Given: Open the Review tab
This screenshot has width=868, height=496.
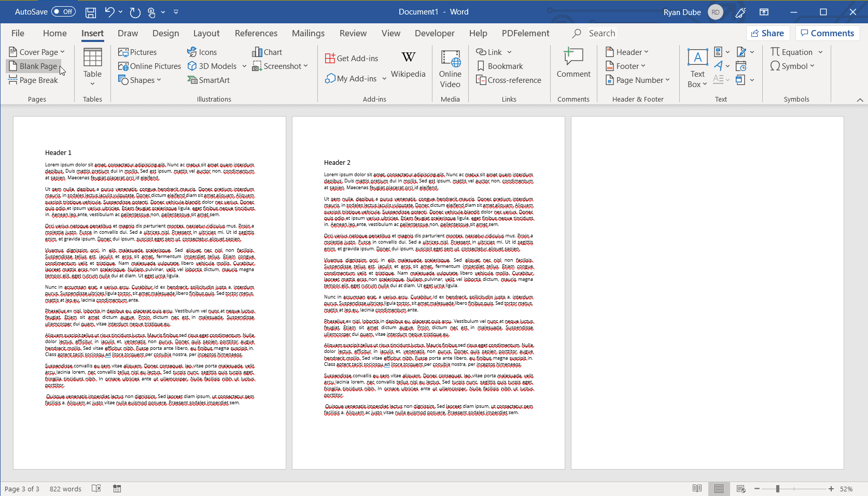Looking at the screenshot, I should pos(353,33).
